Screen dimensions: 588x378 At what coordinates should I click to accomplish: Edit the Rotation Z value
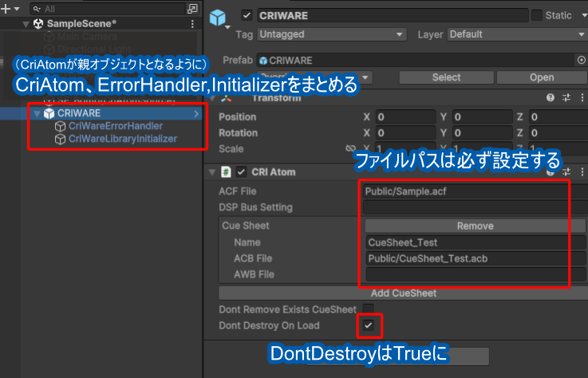(558, 133)
